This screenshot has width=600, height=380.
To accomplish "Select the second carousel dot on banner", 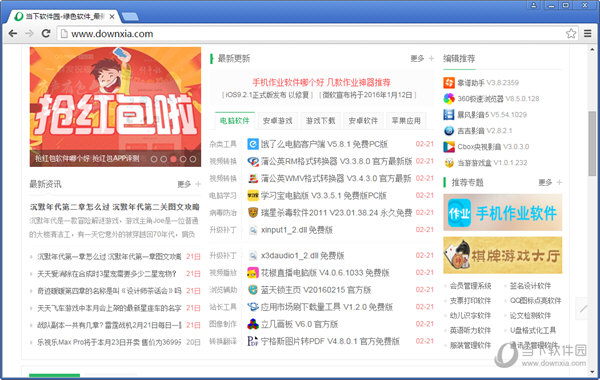I will [x=163, y=159].
